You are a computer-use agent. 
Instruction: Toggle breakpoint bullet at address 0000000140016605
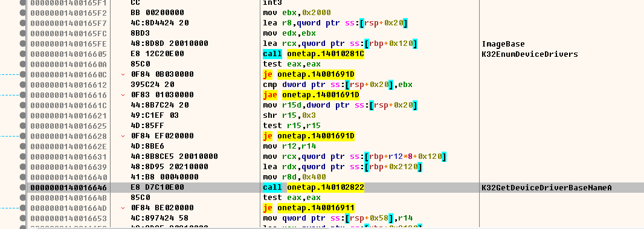pyautogui.click(x=22, y=54)
